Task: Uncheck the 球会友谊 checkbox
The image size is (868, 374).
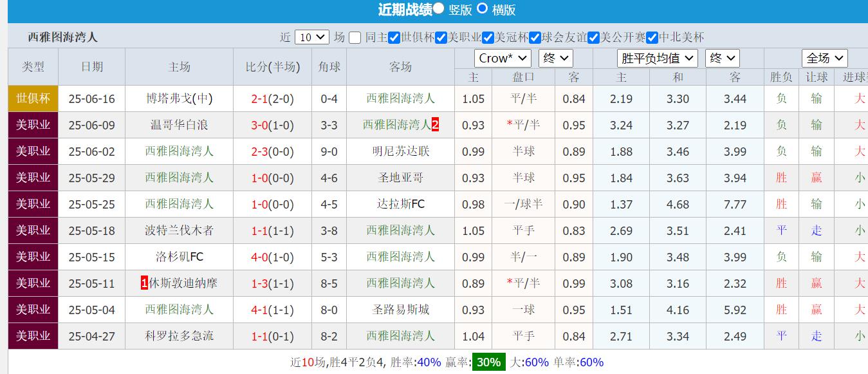Action: (533, 37)
